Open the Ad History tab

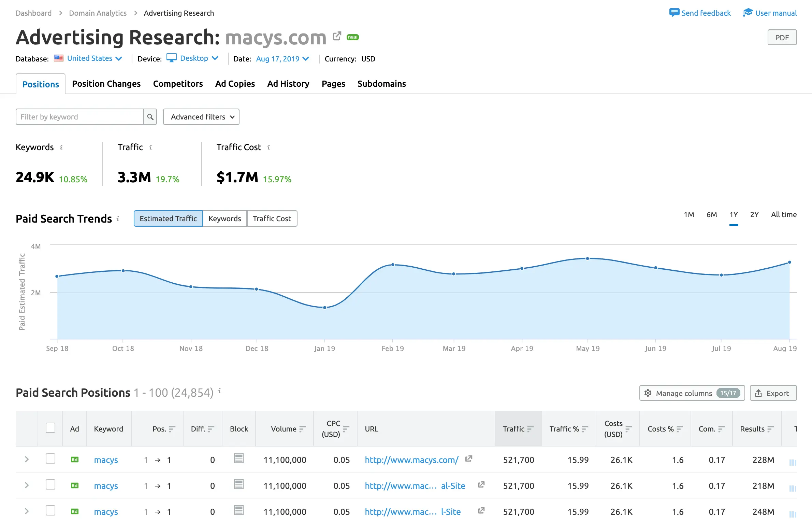point(288,84)
